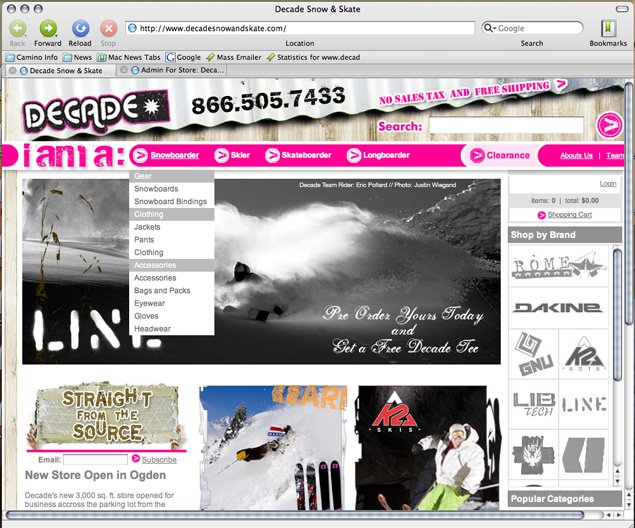This screenshot has width=635, height=528.
Task: Open Statistics for www.decad bookmark
Action: pyautogui.click(x=313, y=57)
